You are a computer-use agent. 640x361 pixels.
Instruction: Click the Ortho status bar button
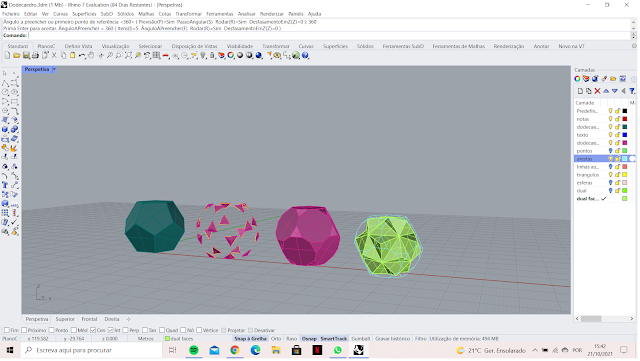coord(276,339)
